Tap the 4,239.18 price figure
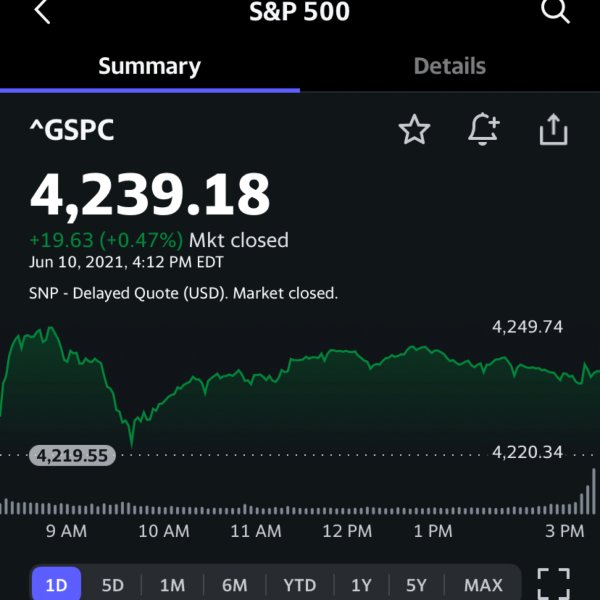 point(150,195)
